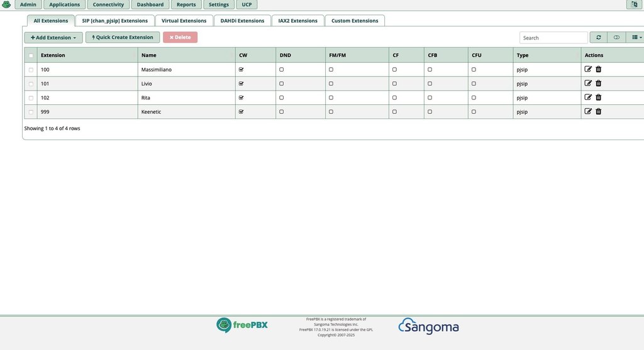
Task: Open the Applications menu
Action: [x=65, y=4]
